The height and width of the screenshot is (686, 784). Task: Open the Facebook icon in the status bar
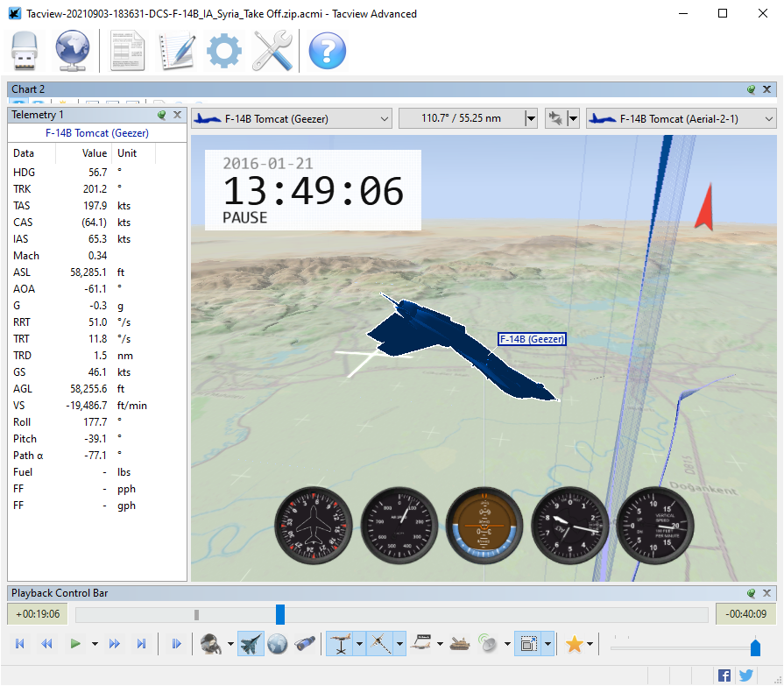tap(724, 675)
